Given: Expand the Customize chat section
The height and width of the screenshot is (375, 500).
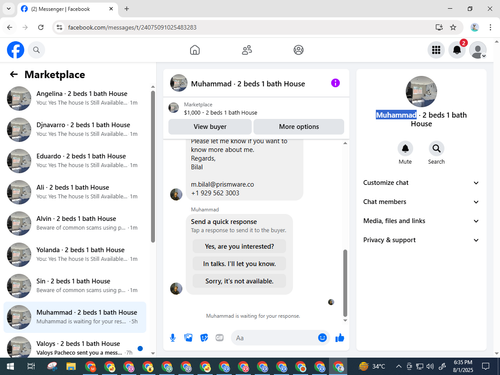Looking at the screenshot, I should coord(421,183).
